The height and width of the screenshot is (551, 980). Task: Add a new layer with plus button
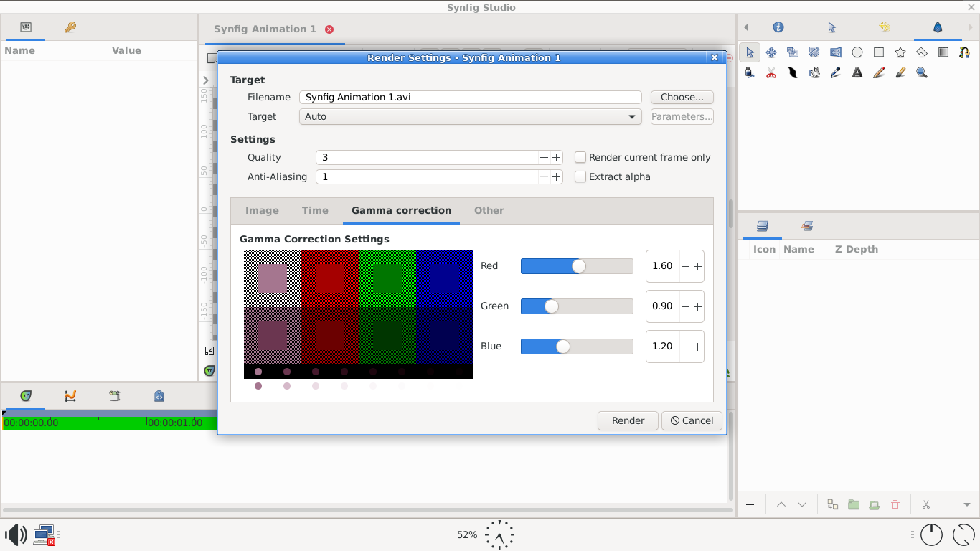click(x=750, y=504)
